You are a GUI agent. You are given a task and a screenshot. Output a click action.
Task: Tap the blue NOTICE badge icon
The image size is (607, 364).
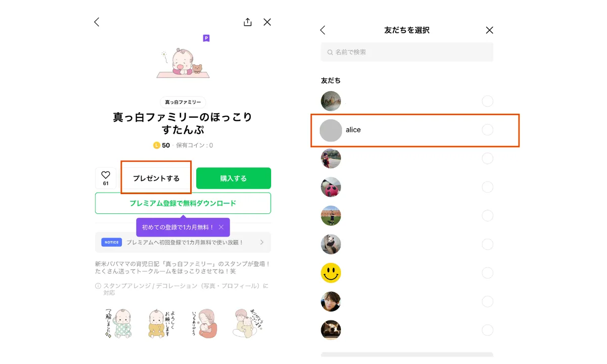tap(111, 242)
